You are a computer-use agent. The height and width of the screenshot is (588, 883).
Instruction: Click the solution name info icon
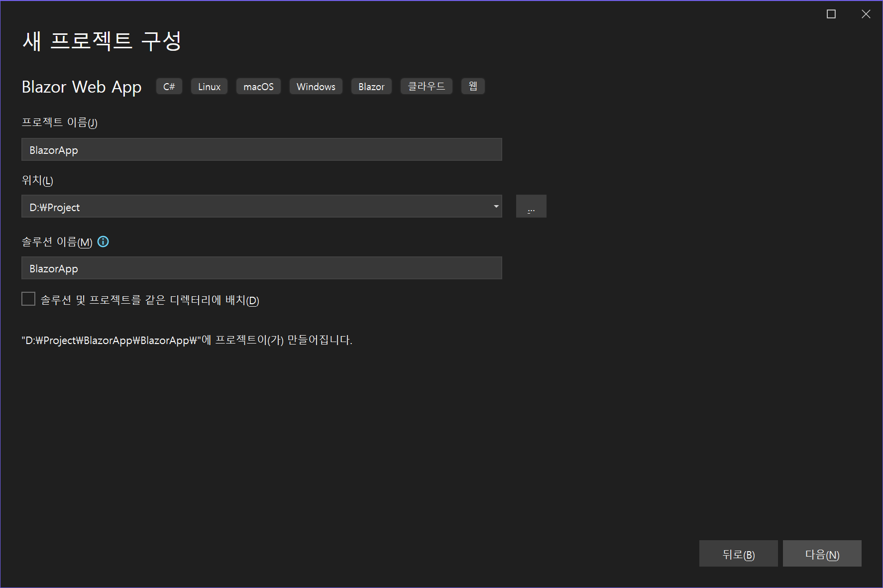(x=103, y=242)
